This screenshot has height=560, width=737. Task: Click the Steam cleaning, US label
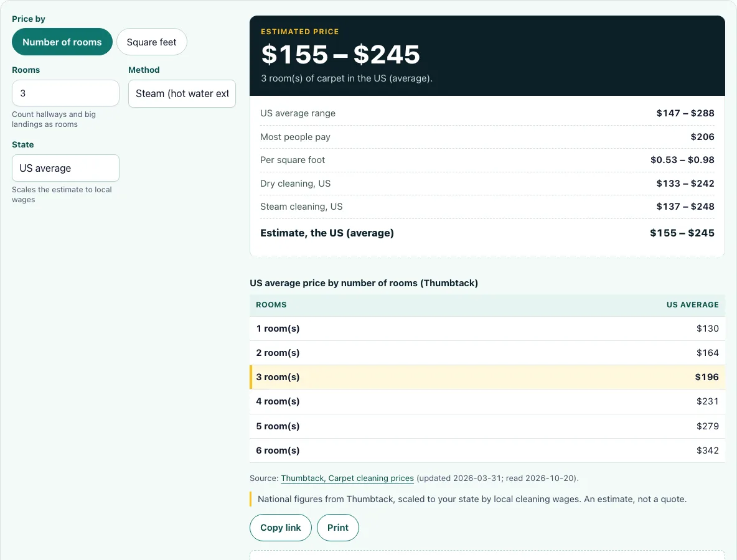pyautogui.click(x=301, y=207)
